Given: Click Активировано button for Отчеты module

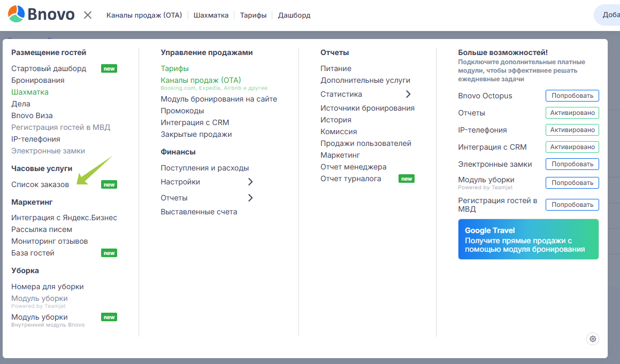Looking at the screenshot, I should [x=572, y=113].
